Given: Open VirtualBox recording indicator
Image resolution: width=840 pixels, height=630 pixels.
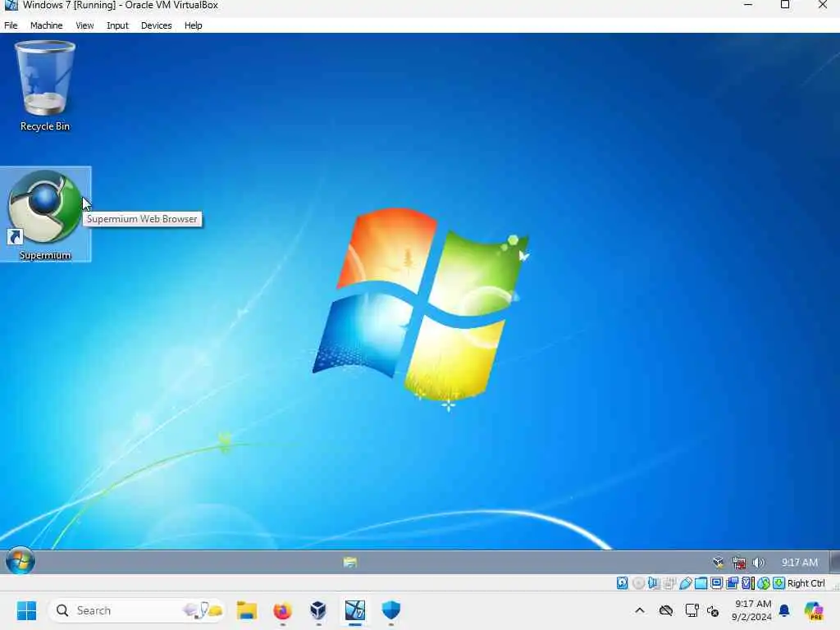Looking at the screenshot, I should pos(732,583).
